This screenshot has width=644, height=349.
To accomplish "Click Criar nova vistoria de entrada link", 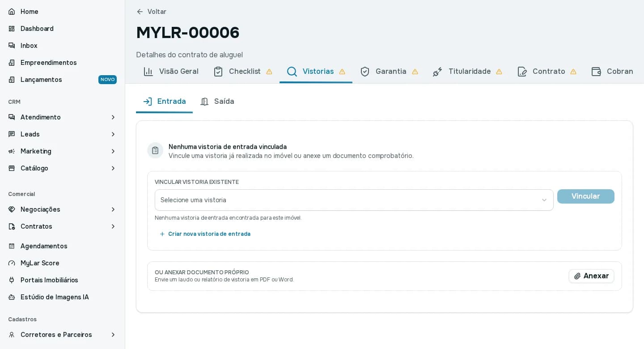I will tap(205, 234).
